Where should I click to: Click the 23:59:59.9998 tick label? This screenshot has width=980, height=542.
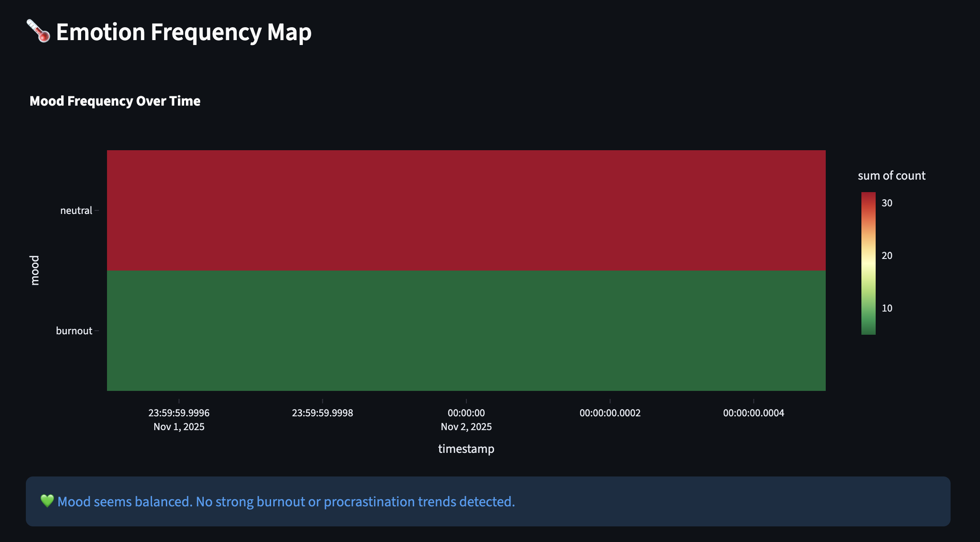tap(322, 413)
